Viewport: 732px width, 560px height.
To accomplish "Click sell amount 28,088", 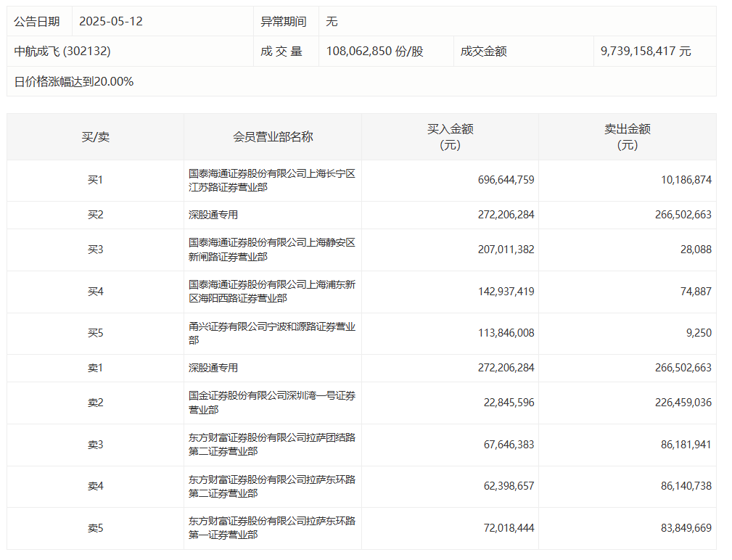I will click(696, 250).
